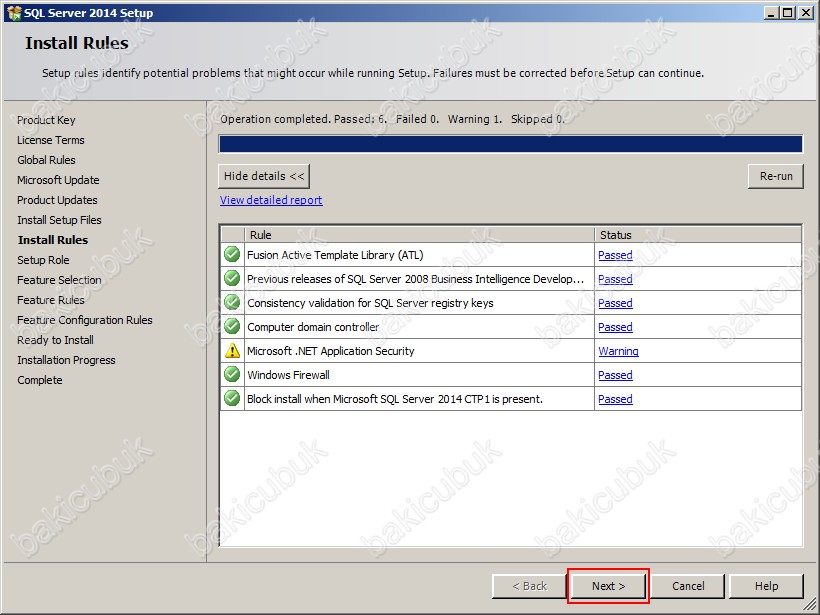Re-run the install rules check

point(776,176)
